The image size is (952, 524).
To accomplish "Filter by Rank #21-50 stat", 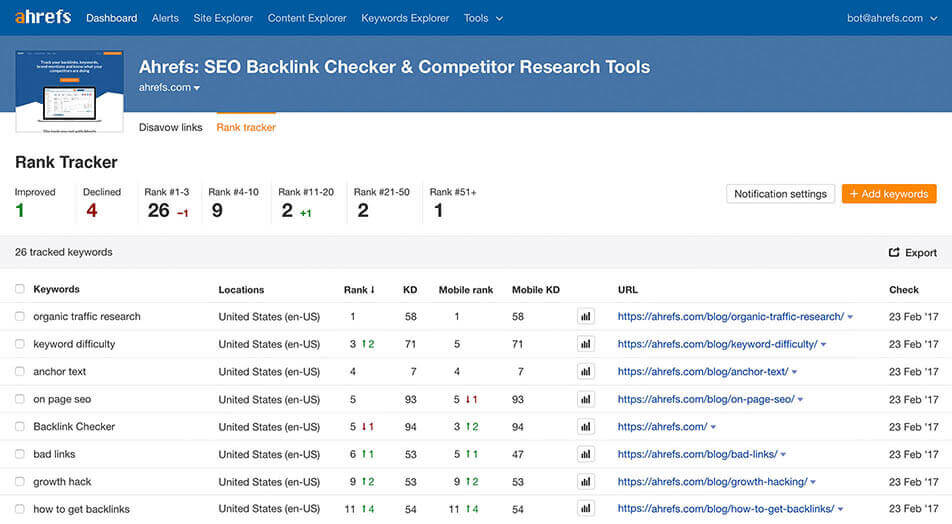I will click(x=381, y=203).
